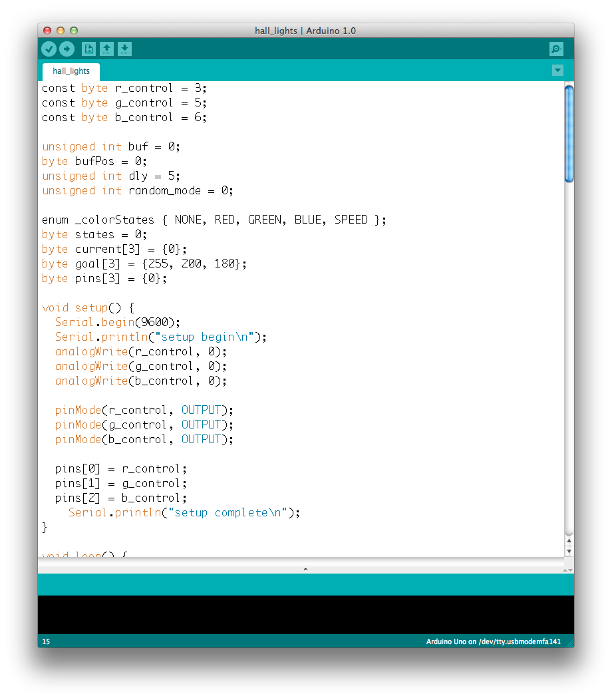Click the line 'byte bufPos = 0;'
Image resolution: width=612 pixels, height=700 pixels.
94,161
